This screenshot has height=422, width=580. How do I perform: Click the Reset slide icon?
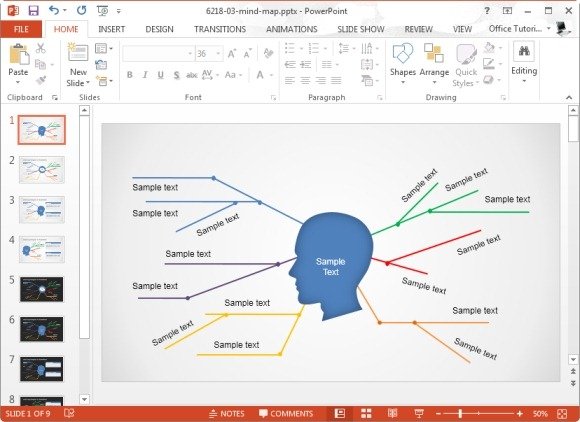pyautogui.click(x=101, y=64)
